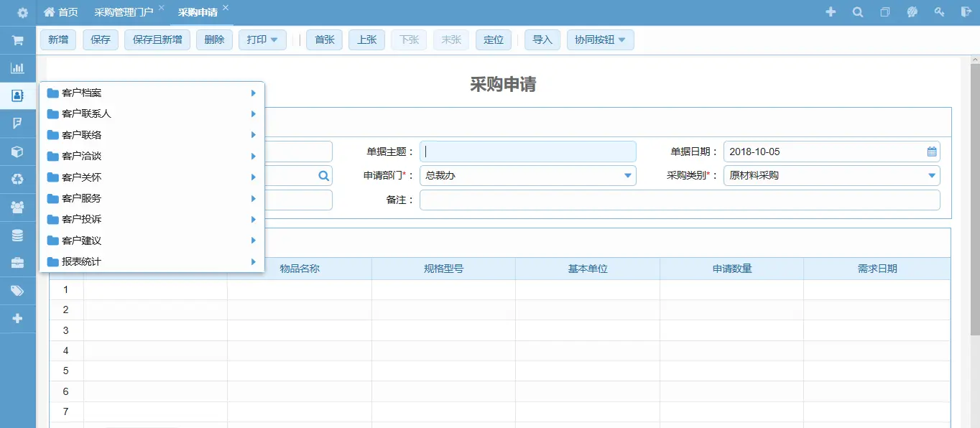The image size is (980, 428).
Task: Select 客户档案 in the popup menu
Action: coord(82,93)
